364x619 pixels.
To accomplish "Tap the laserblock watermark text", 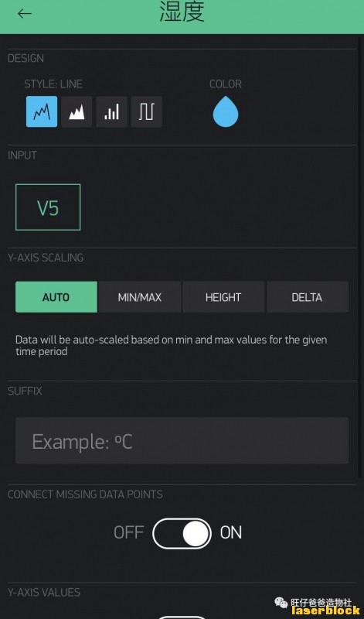I will tap(326, 610).
